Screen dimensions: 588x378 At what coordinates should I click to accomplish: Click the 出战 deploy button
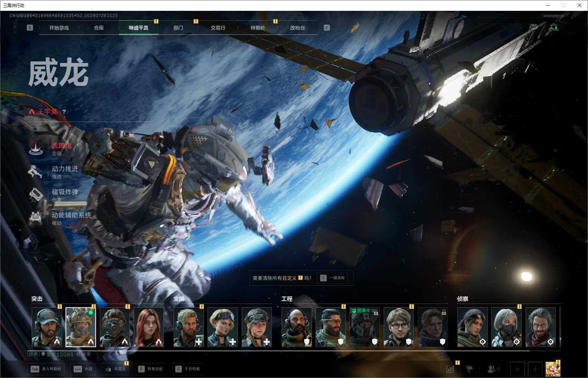(x=84, y=369)
